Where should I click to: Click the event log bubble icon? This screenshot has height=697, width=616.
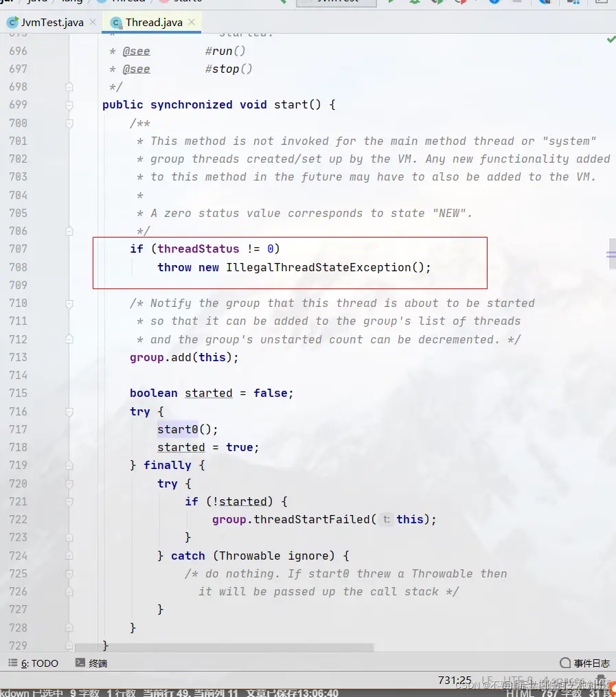click(x=565, y=663)
